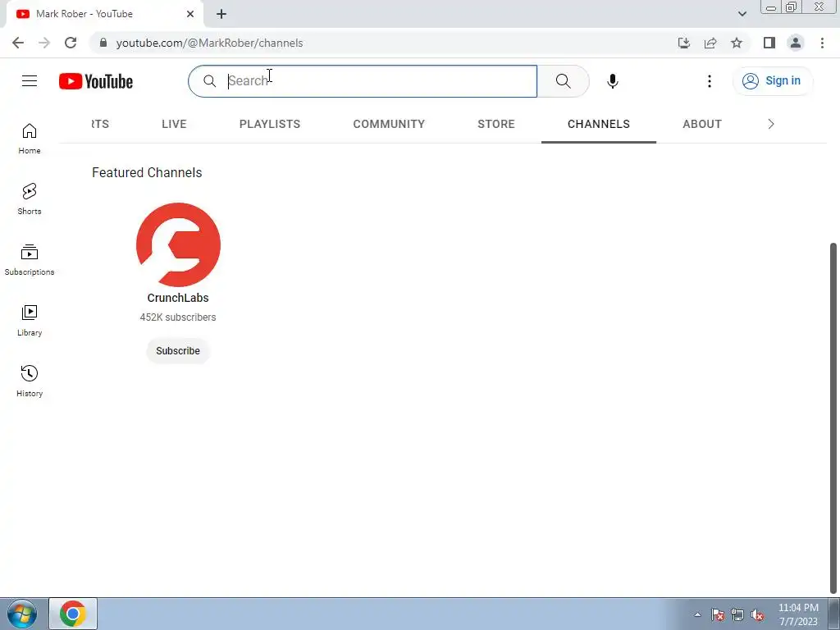This screenshot has width=840, height=630.
Task: Click the address bar URL
Action: click(x=209, y=43)
